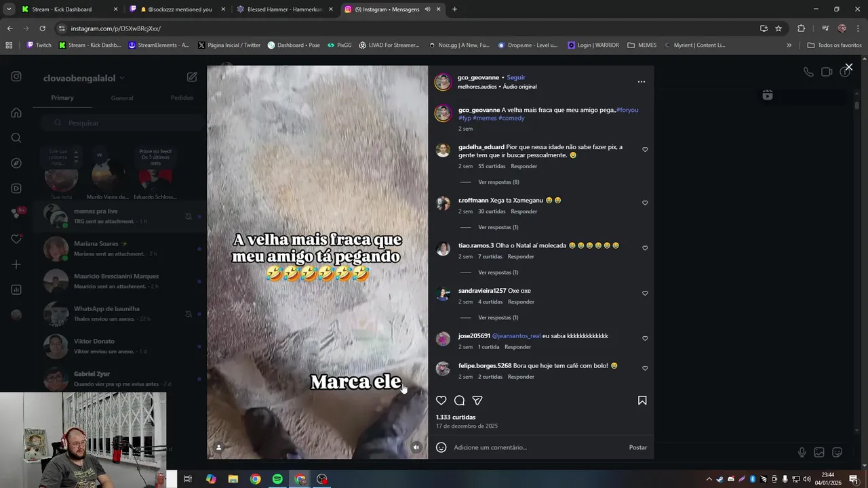Expand clovaobengalalol account switcher
Image resolution: width=868 pixels, height=488 pixels.
pyautogui.click(x=84, y=78)
